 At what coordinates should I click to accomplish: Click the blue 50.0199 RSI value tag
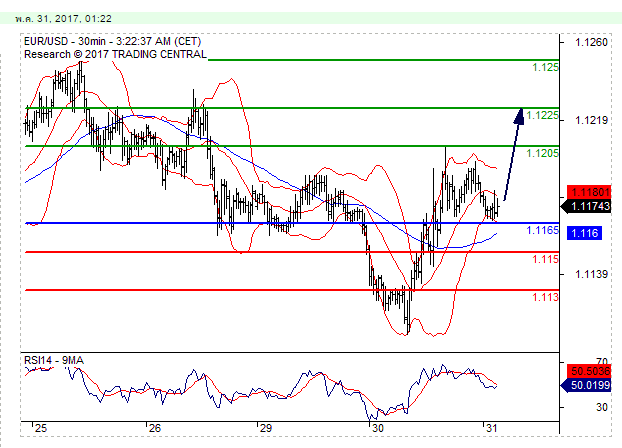pyautogui.click(x=584, y=384)
